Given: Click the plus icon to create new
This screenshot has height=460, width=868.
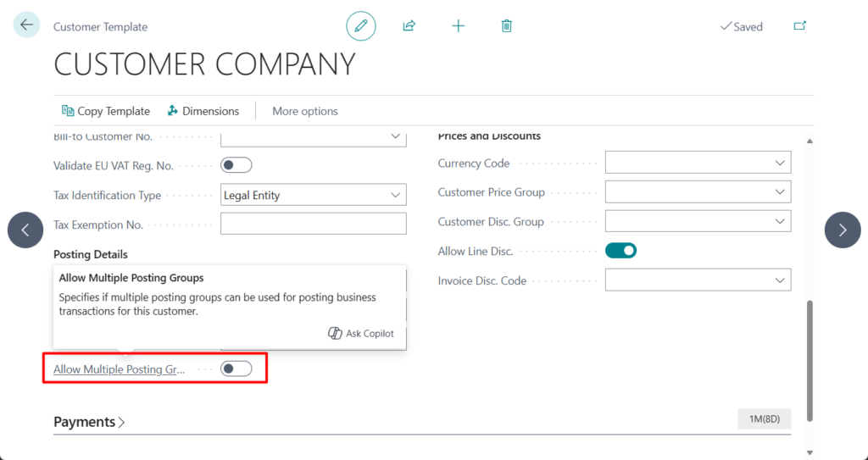Looking at the screenshot, I should [458, 26].
